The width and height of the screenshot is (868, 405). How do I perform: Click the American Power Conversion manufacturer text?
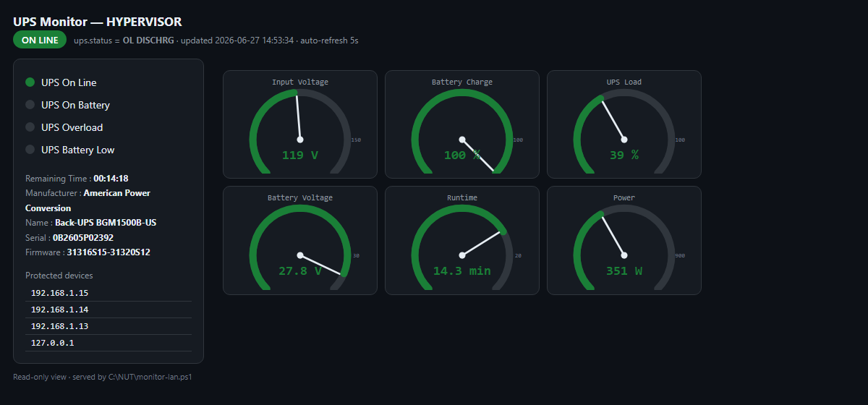[88, 200]
